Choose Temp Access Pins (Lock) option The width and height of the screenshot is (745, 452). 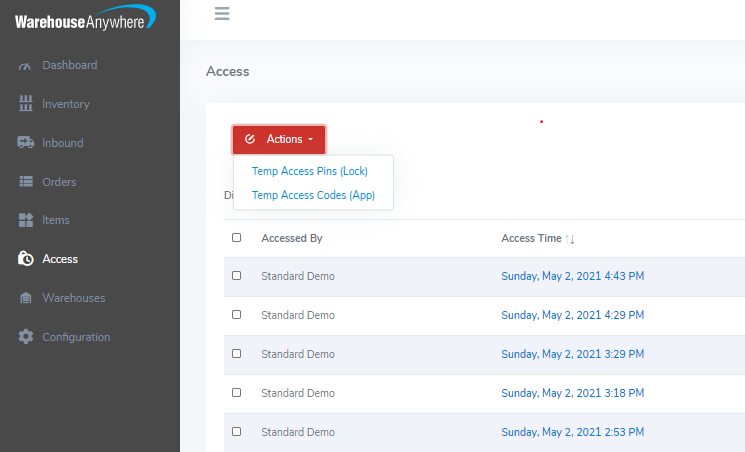(x=310, y=171)
